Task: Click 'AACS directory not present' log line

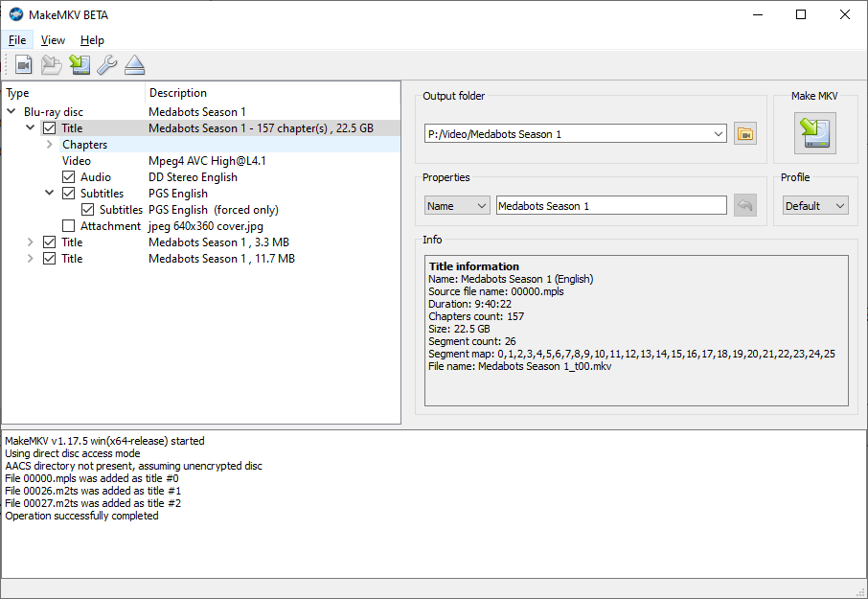Action: (133, 466)
